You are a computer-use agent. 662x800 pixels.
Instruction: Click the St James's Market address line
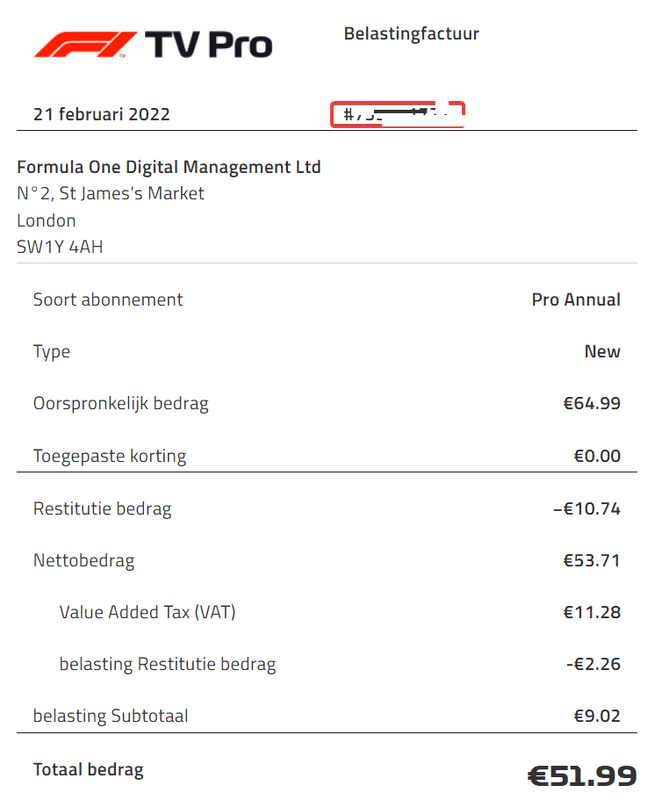point(111,194)
